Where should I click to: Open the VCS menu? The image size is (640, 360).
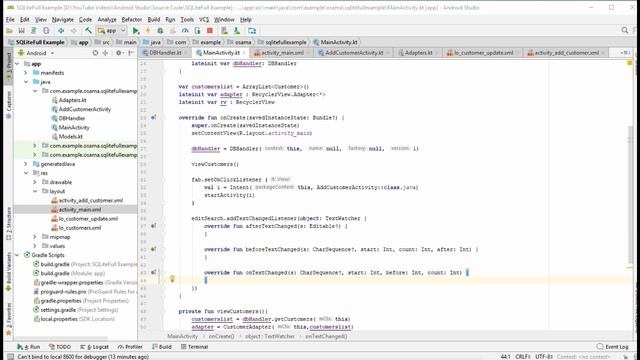204,19
